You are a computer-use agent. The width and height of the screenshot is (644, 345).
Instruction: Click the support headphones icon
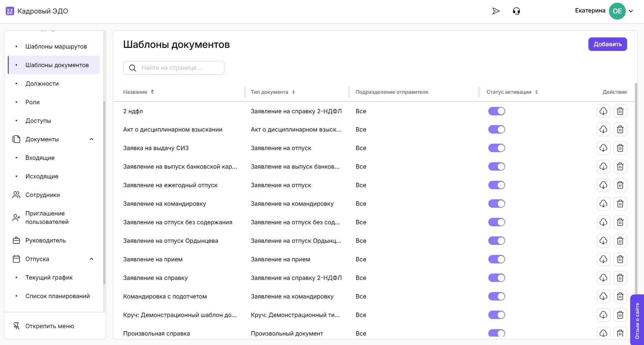tap(517, 11)
